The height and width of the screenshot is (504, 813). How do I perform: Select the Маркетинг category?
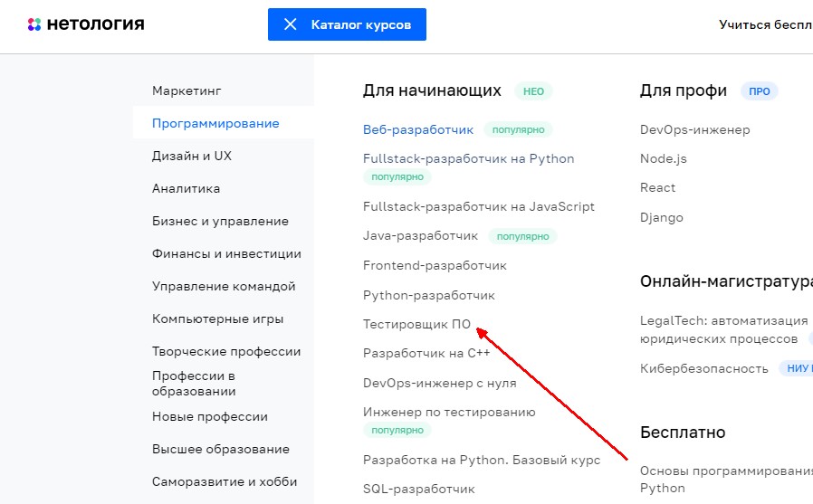click(187, 90)
